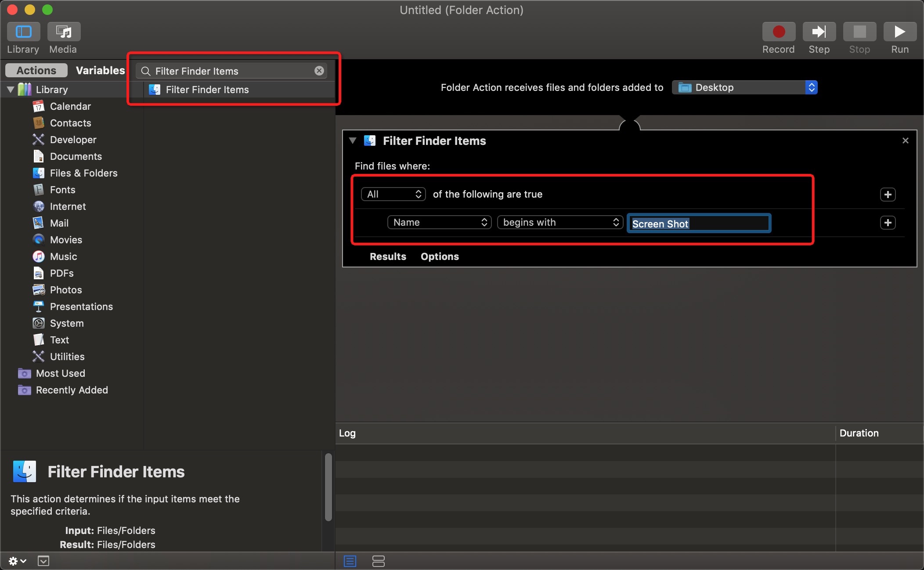Open the Options section of the action

pyautogui.click(x=440, y=256)
